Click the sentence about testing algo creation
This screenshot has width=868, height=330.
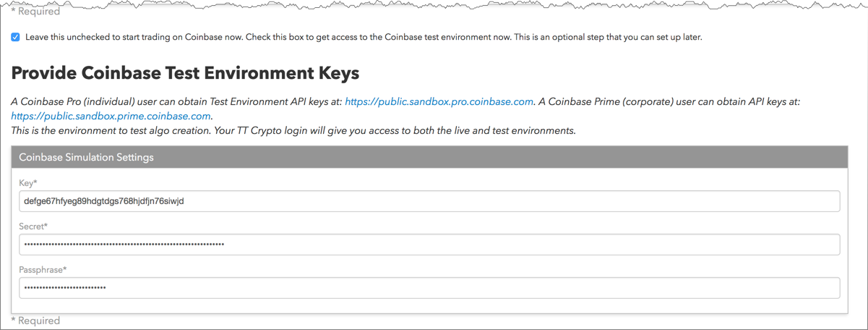[293, 131]
